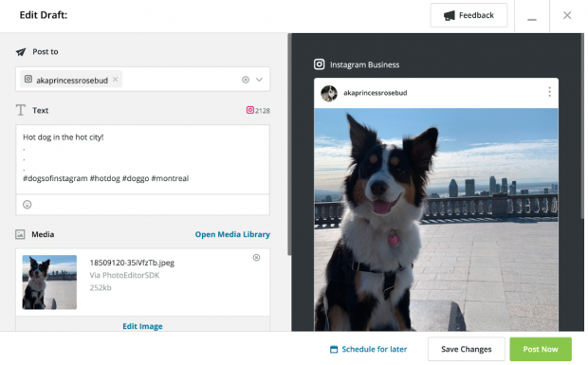Click Save Changes button
The image size is (588, 365).
[466, 349]
